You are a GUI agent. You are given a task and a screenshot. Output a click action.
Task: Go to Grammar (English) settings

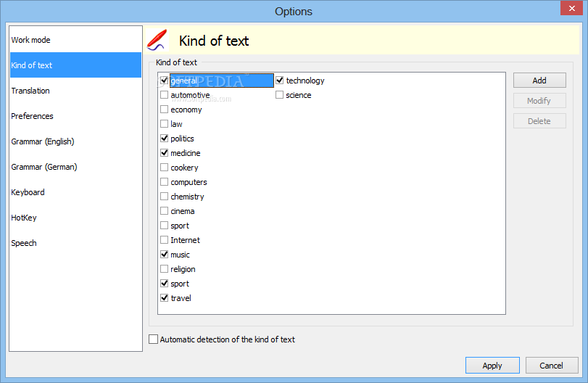tap(75, 141)
